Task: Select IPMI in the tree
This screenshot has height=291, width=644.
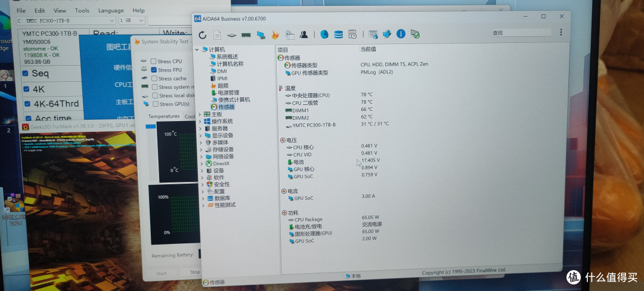Action: pyautogui.click(x=222, y=78)
